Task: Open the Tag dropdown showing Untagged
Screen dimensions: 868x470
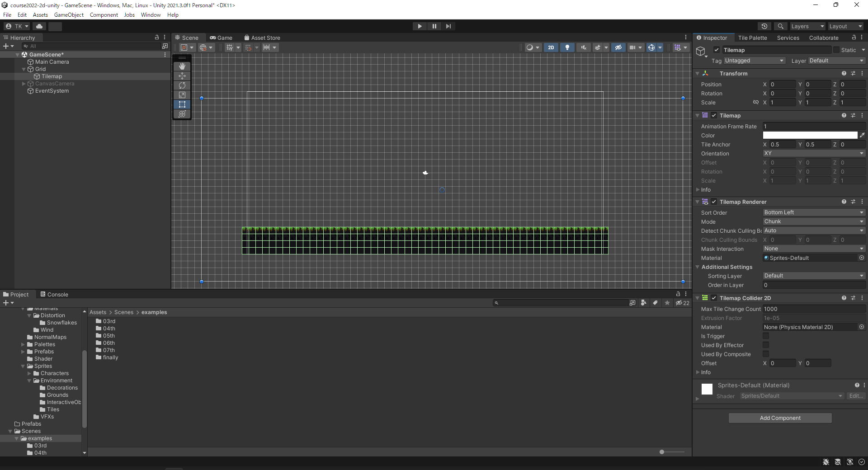Action: pos(754,61)
